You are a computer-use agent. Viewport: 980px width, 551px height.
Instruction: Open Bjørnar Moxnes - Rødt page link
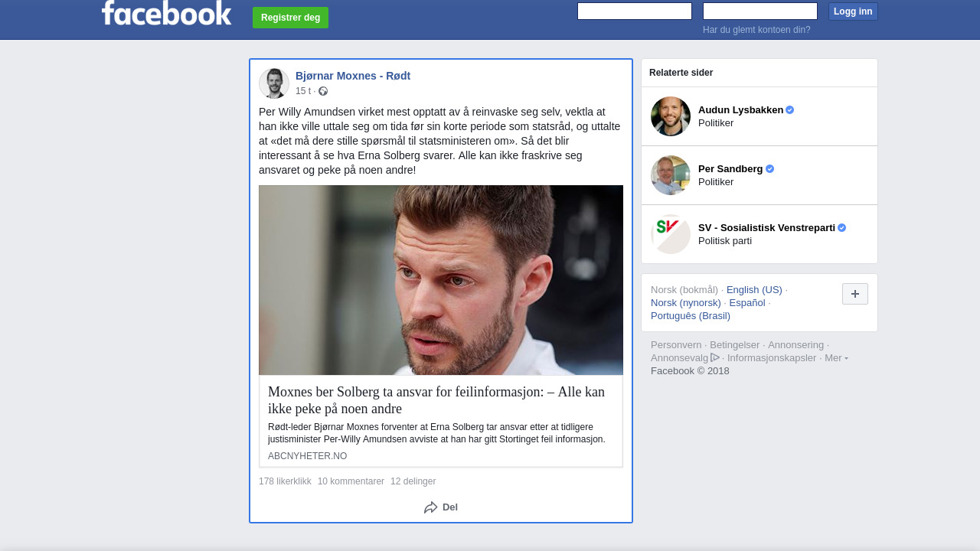tap(353, 76)
